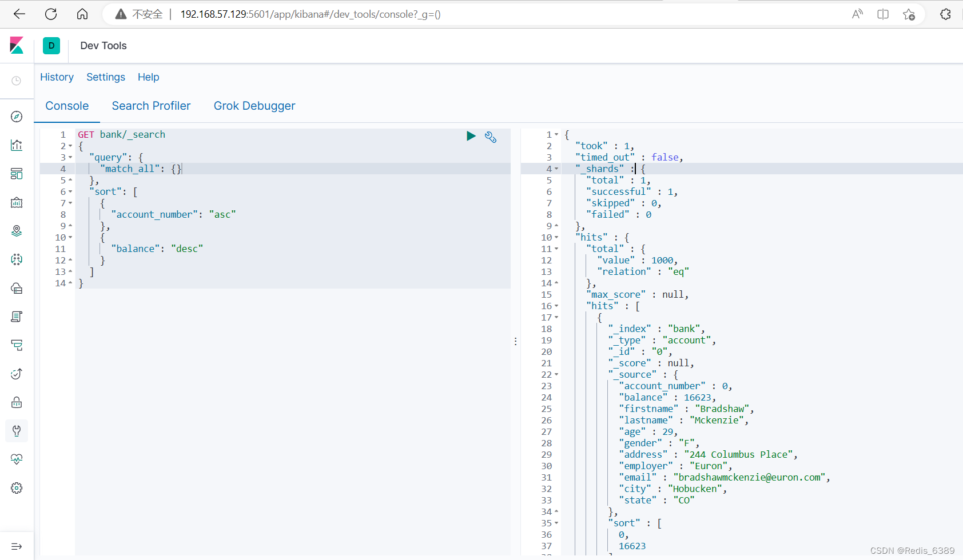Viewport: 963px width, 560px height.
Task: Open the History link
Action: 57,77
